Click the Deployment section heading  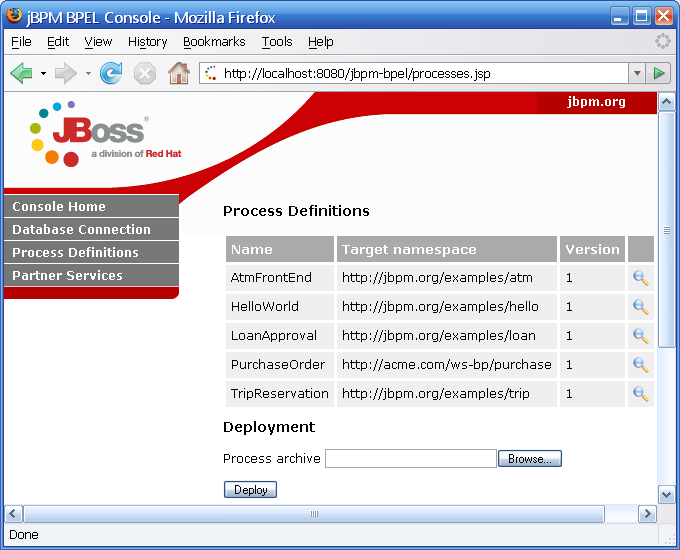click(x=269, y=427)
